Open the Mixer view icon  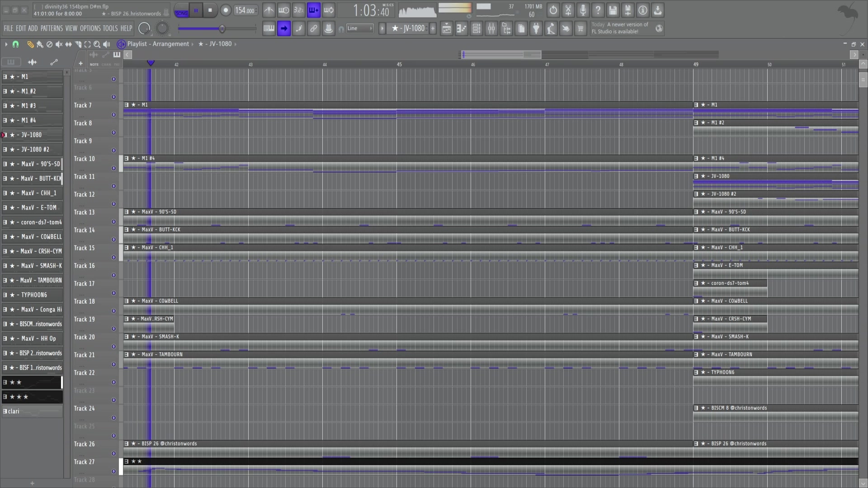click(491, 28)
